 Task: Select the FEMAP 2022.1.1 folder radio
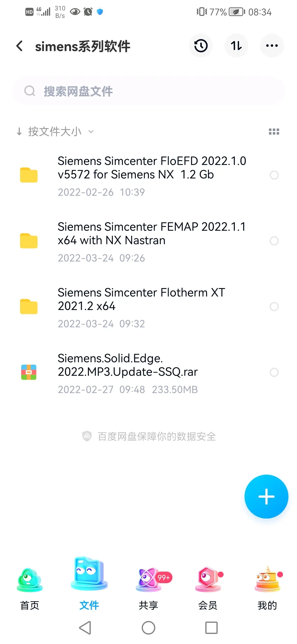[x=274, y=241]
